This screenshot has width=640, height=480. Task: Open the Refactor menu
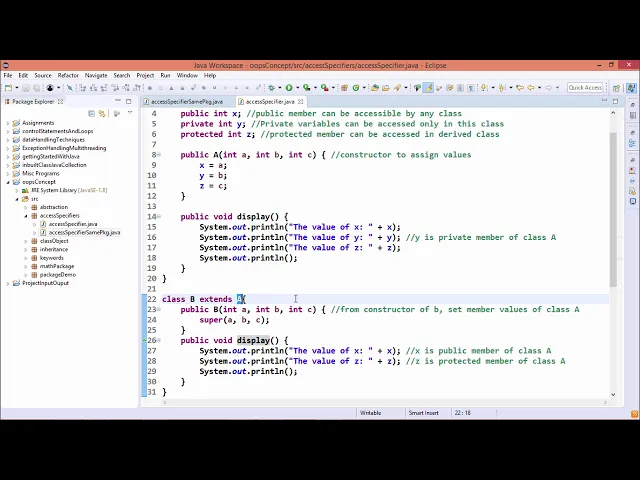(x=68, y=76)
